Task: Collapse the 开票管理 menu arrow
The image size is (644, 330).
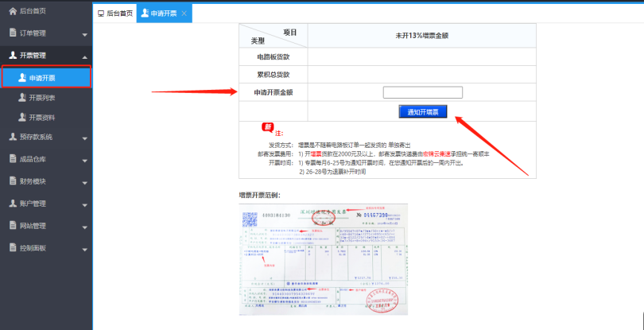Action: (x=84, y=56)
